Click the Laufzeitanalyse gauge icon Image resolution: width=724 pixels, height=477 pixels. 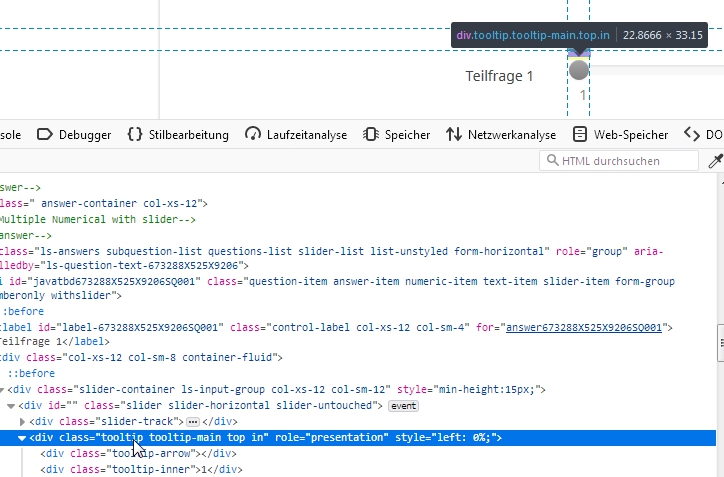click(x=252, y=135)
